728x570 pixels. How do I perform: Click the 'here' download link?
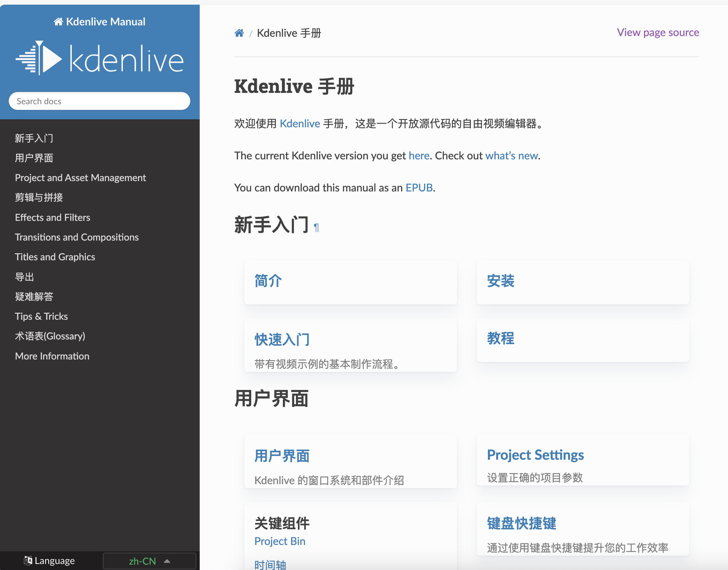click(419, 156)
